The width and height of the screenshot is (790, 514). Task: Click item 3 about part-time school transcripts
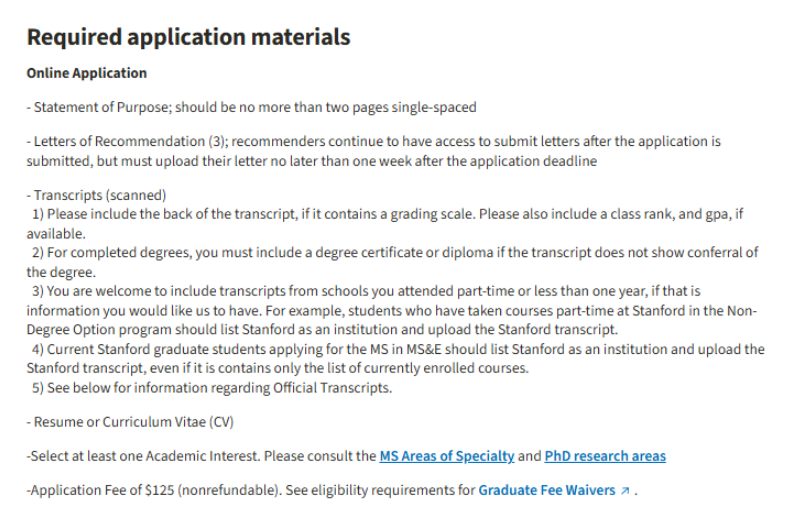click(392, 310)
